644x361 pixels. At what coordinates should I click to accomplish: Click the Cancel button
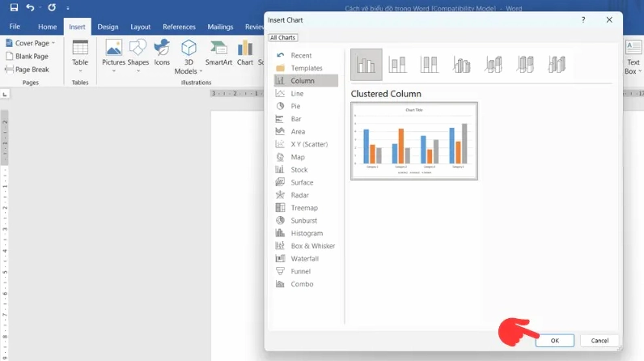click(x=600, y=341)
